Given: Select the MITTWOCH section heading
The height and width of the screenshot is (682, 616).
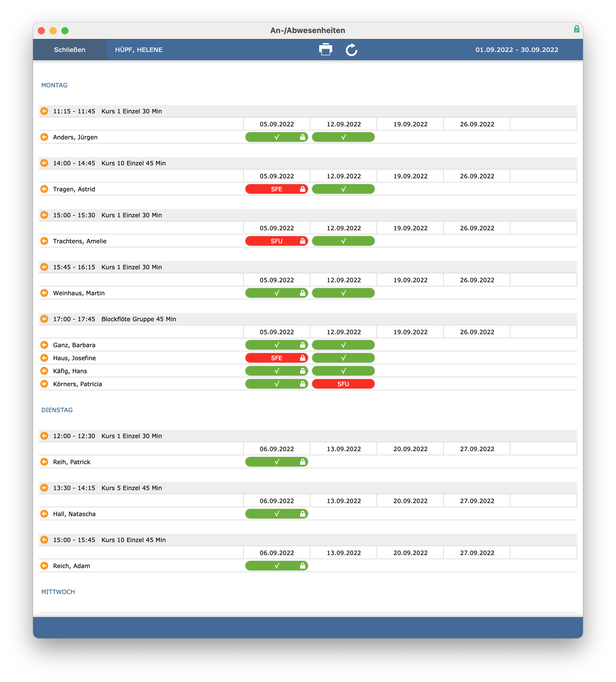Looking at the screenshot, I should (x=58, y=592).
